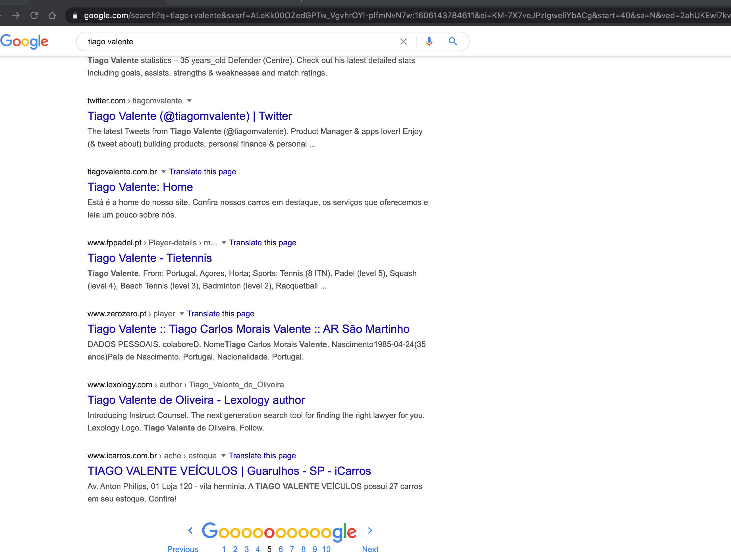Go to results page 1
The width and height of the screenshot is (731, 560).
(224, 549)
